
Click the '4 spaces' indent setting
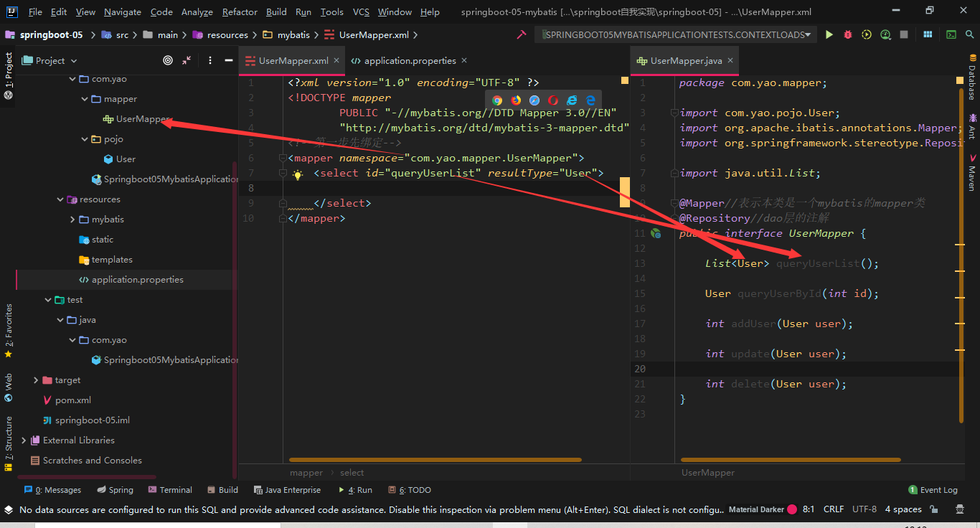[x=903, y=509]
